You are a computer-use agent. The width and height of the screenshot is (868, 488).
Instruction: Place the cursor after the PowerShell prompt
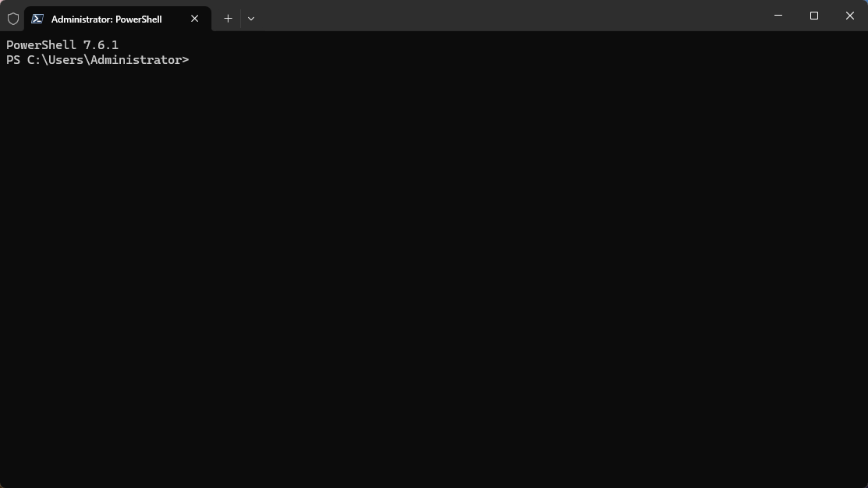[x=195, y=59]
